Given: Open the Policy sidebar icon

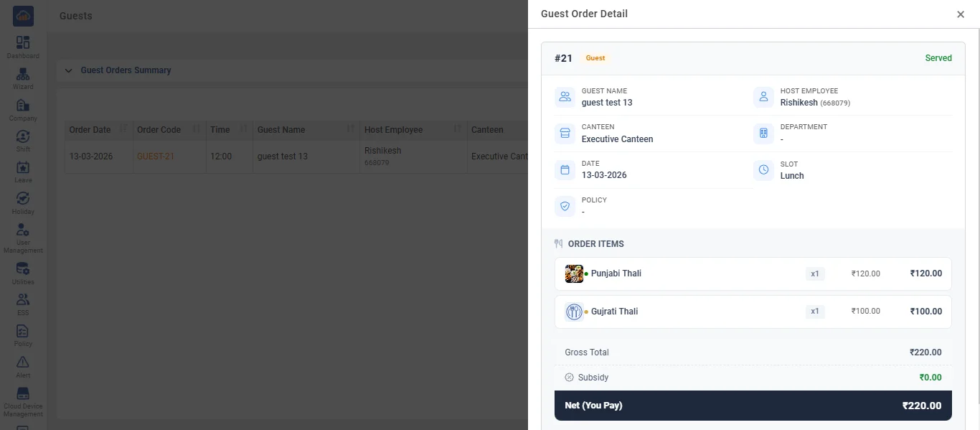Looking at the screenshot, I should click(23, 335).
